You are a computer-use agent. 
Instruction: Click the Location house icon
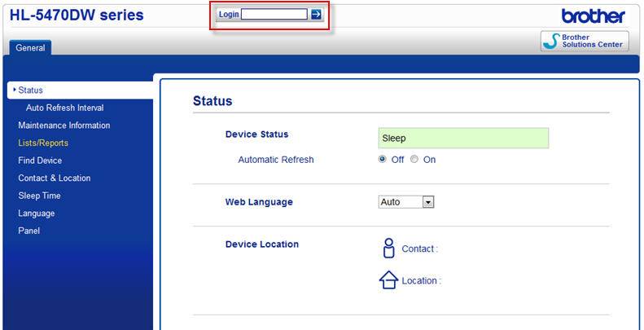[388, 280]
